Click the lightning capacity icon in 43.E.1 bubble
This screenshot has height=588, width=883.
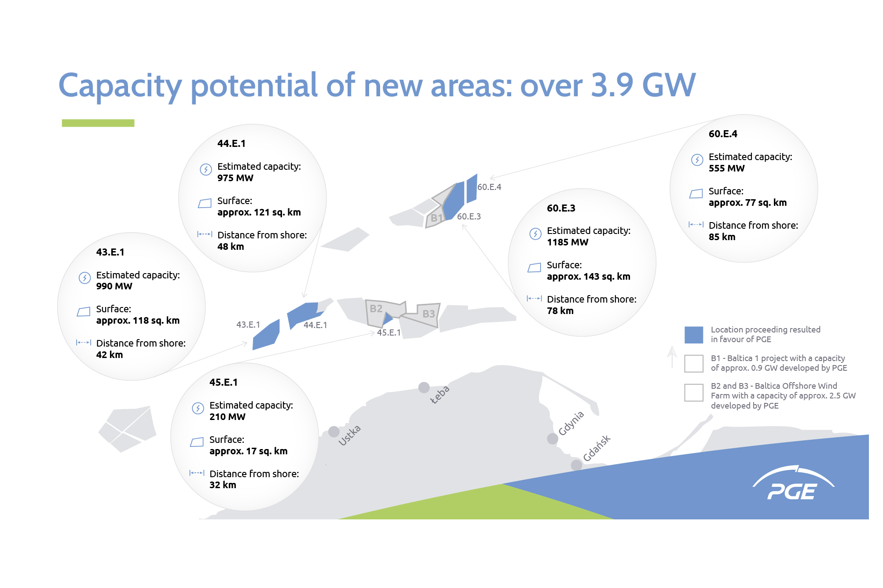pyautogui.click(x=84, y=278)
